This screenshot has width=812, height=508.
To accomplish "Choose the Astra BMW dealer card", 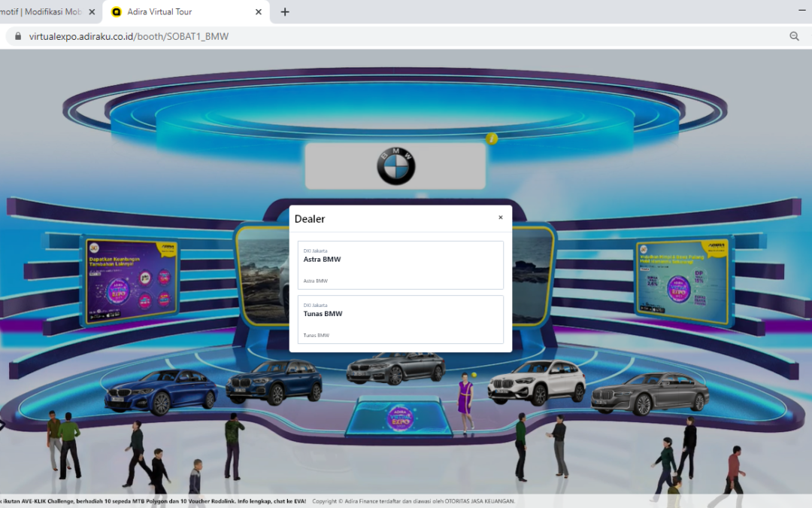I will [400, 265].
